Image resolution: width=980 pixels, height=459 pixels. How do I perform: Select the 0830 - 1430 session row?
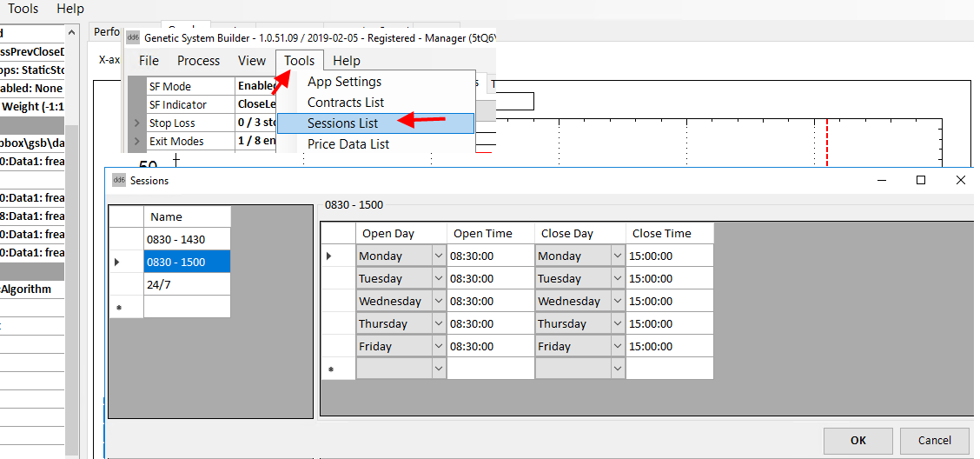[x=186, y=239]
